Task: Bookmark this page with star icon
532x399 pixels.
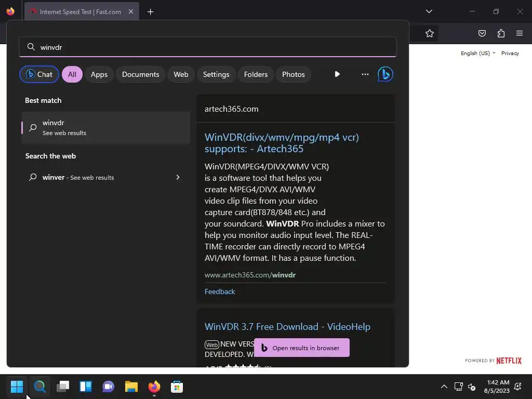Action: pos(430,33)
